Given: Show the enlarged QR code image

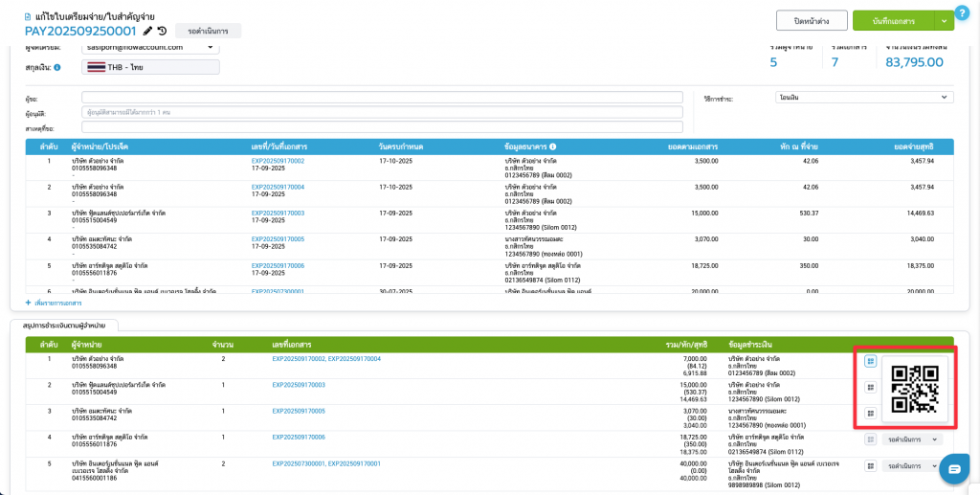Looking at the screenshot, I should tap(914, 389).
